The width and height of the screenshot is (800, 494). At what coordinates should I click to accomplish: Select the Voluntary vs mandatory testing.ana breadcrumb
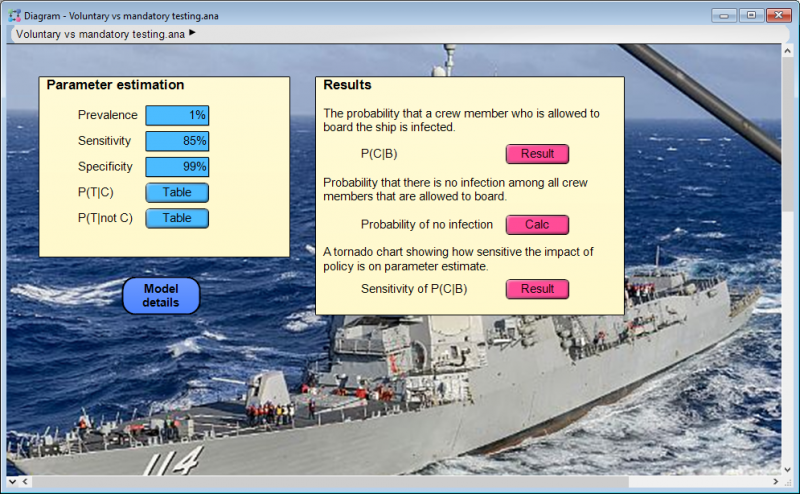click(100, 34)
